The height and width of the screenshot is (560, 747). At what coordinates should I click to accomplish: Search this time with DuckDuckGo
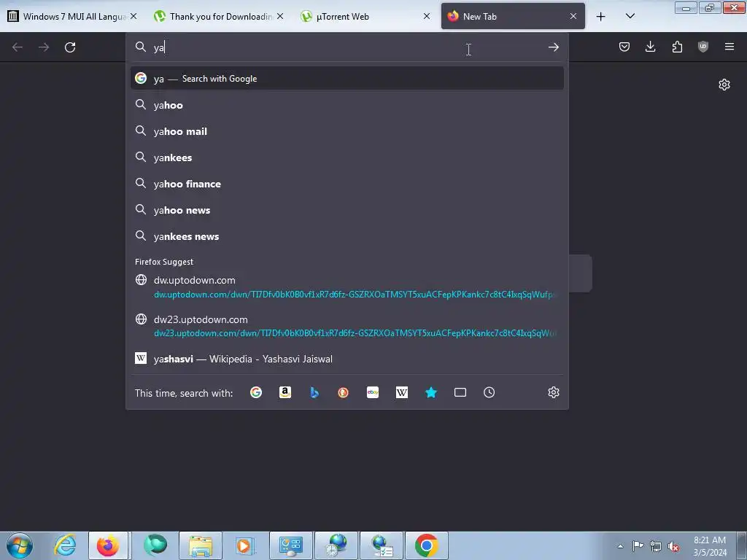tap(343, 392)
